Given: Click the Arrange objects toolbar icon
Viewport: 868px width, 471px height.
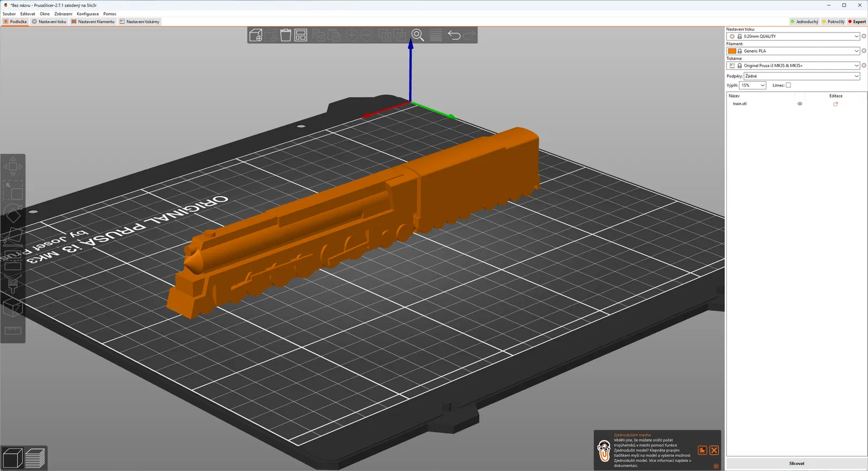Looking at the screenshot, I should 301,35.
